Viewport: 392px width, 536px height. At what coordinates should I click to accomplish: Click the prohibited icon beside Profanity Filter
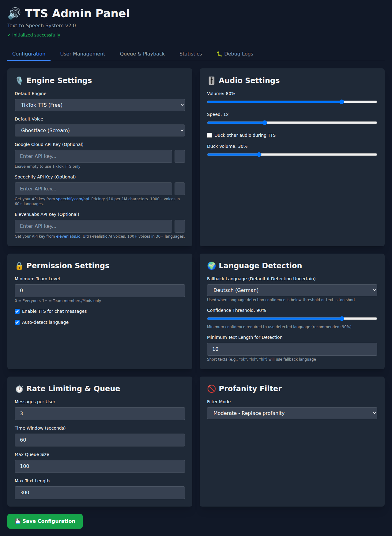pyautogui.click(x=211, y=389)
